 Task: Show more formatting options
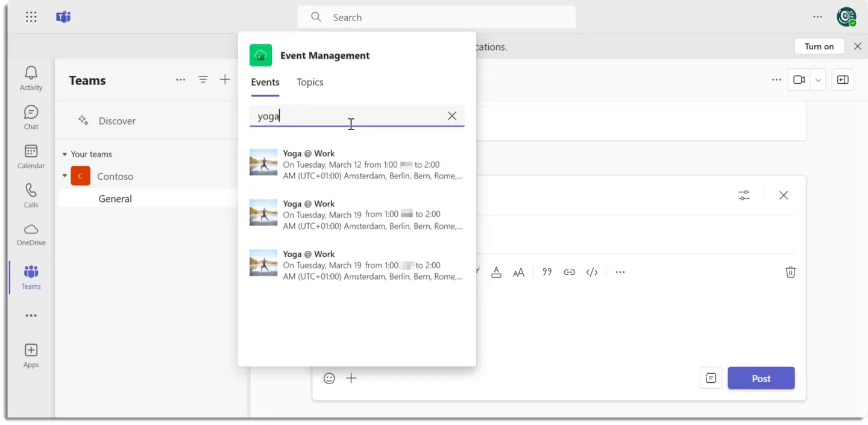pos(620,272)
